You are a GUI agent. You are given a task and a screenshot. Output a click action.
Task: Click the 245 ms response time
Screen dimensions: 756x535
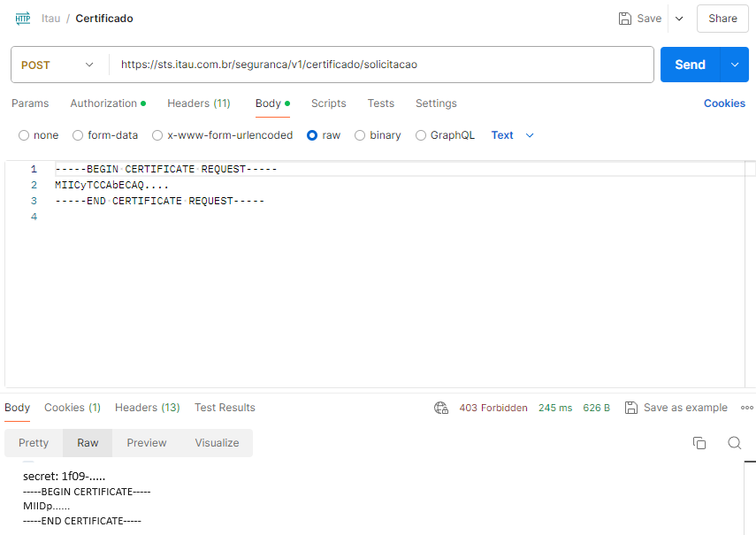tap(555, 408)
